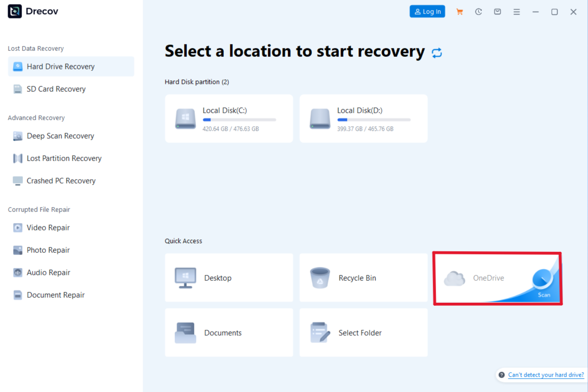This screenshot has width=588, height=392.
Task: Open Document Repair from the sidebar
Action: (17, 295)
